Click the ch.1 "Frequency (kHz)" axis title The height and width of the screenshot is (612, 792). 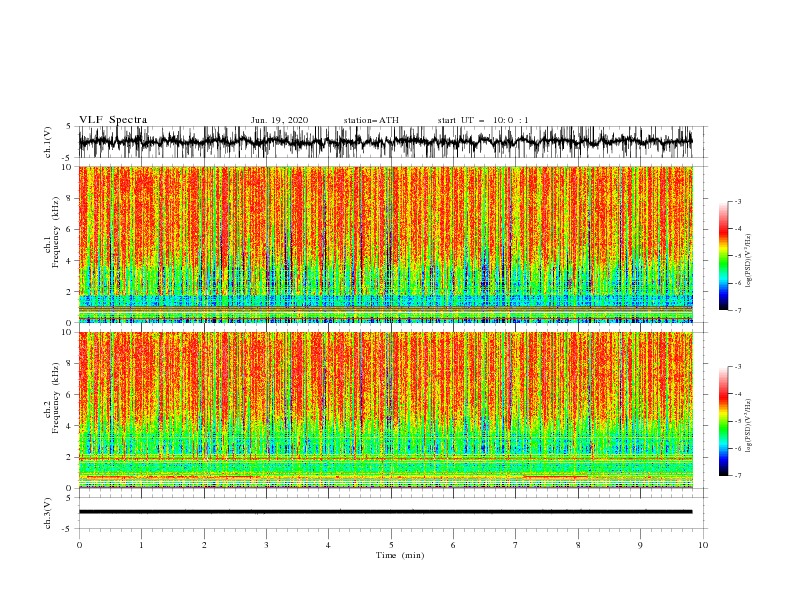56,232
